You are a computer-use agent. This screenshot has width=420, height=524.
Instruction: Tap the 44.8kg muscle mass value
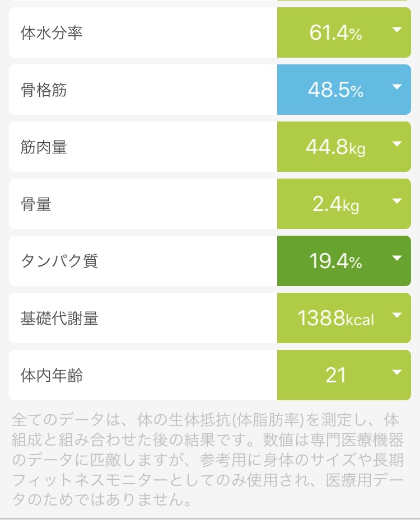[335, 147]
